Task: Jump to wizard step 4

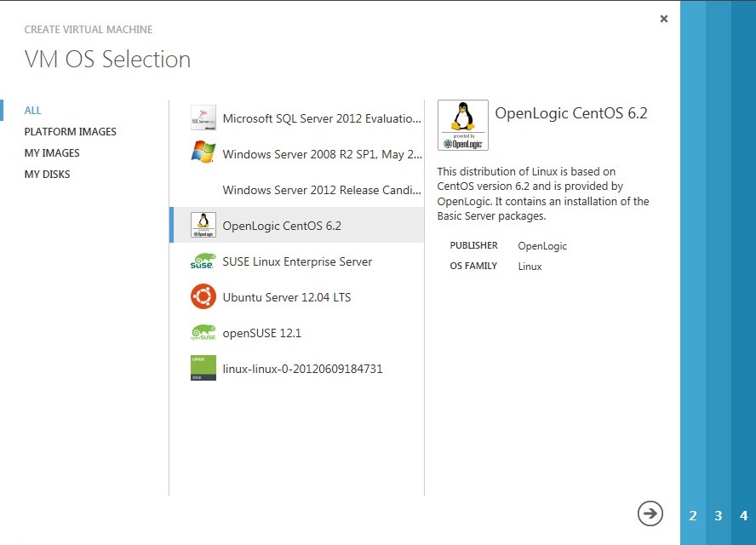Action: coord(744,516)
